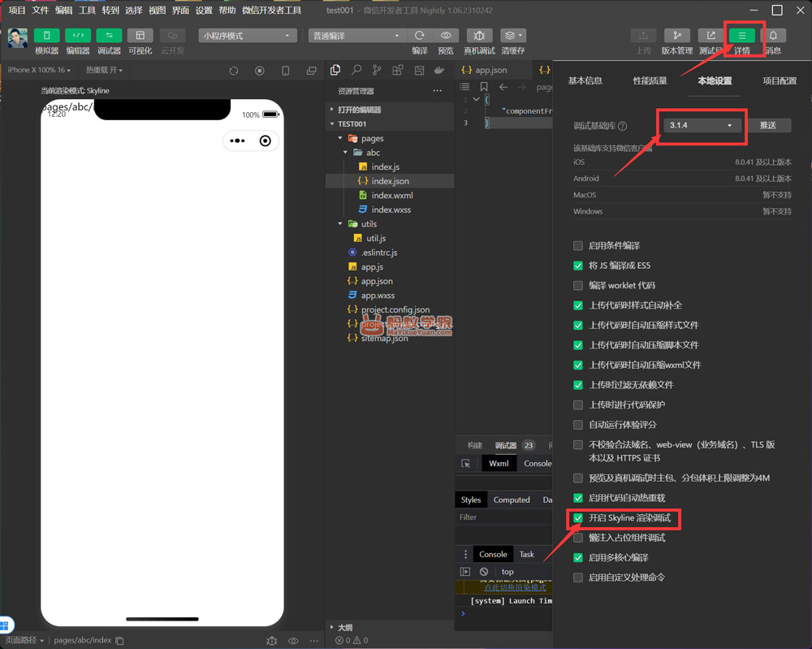Click the help icon next to 调试基础库

coord(623,126)
